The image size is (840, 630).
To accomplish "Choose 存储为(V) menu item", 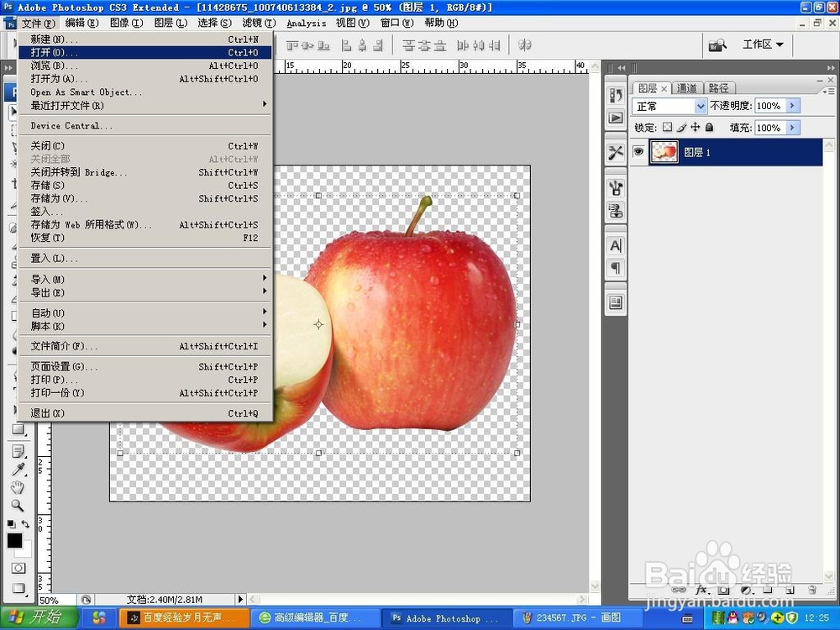I will tap(145, 198).
